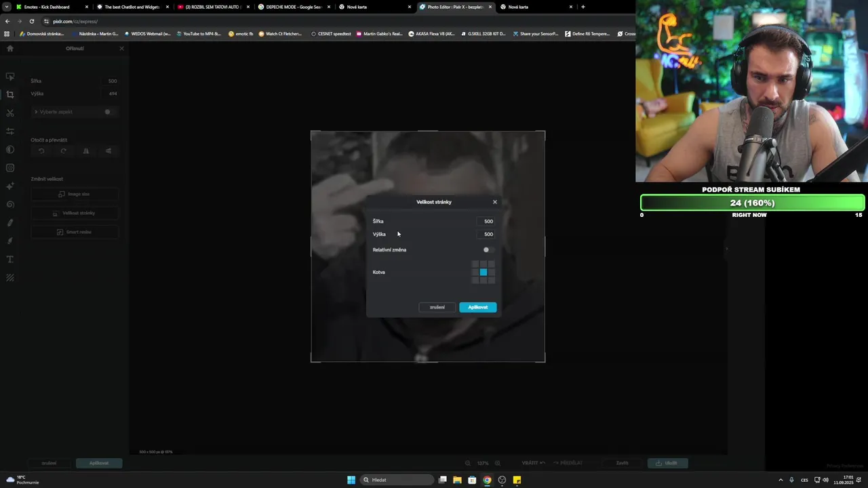868x488 pixels.
Task: Switch to Emotes - Kick Dashboard tab
Action: point(52,7)
